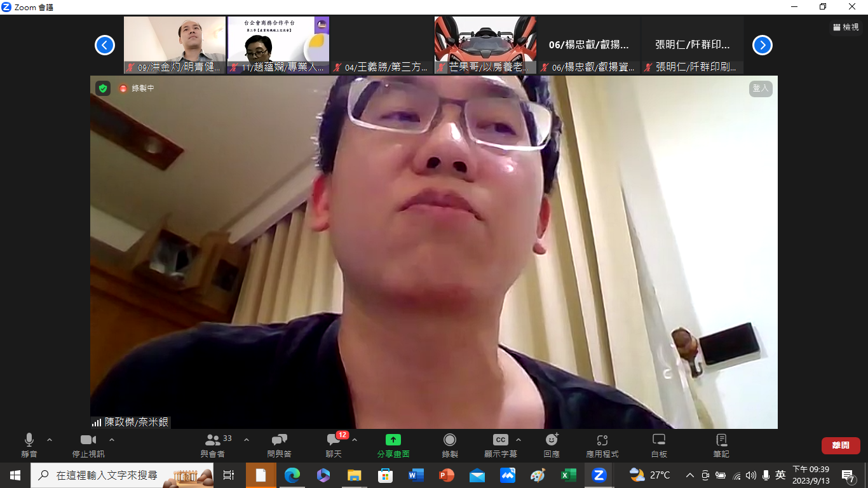This screenshot has height=488, width=868.
Task: Click green encryption shield icon
Action: (103, 88)
